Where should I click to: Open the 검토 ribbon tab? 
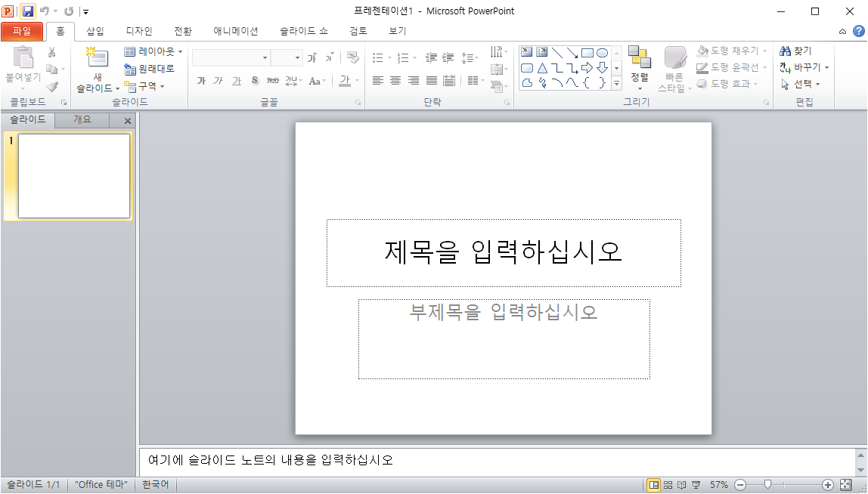[x=358, y=32]
